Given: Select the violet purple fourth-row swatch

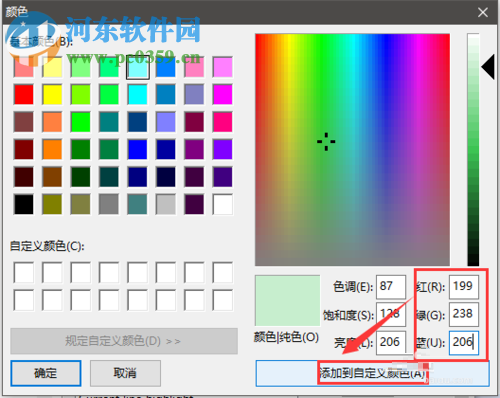Looking at the screenshot, I should (x=223, y=149).
